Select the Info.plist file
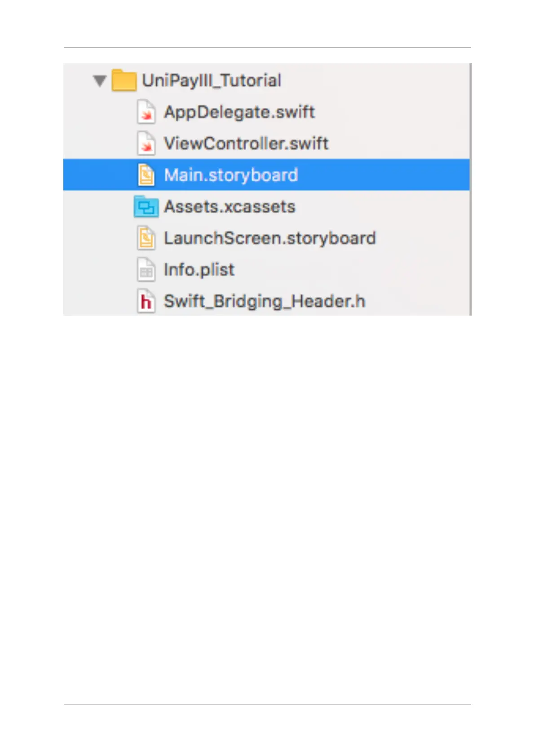 tap(199, 270)
